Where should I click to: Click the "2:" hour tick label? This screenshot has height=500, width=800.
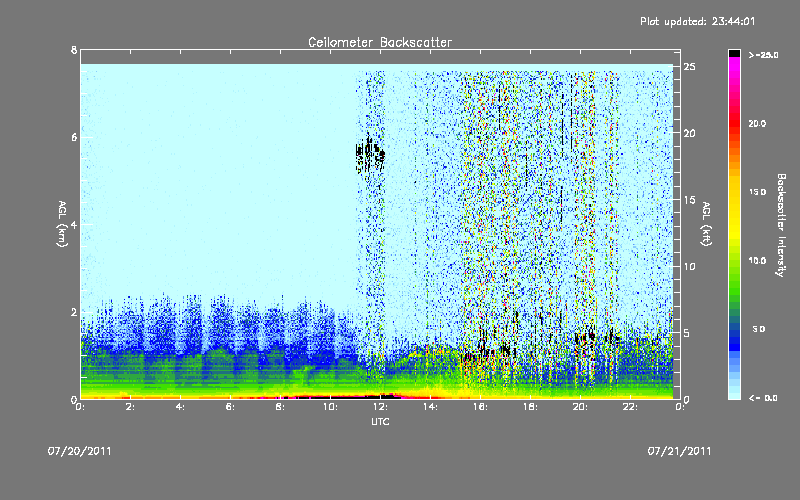[131, 407]
